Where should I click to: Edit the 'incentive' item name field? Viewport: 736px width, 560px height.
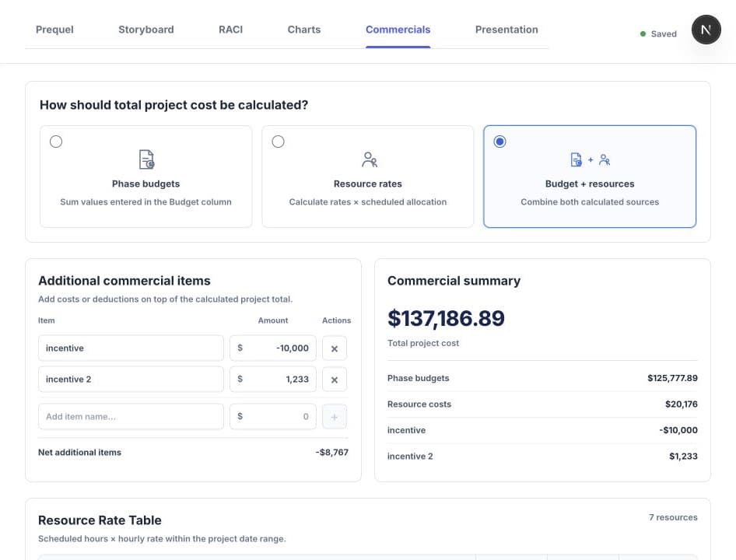[x=131, y=348]
